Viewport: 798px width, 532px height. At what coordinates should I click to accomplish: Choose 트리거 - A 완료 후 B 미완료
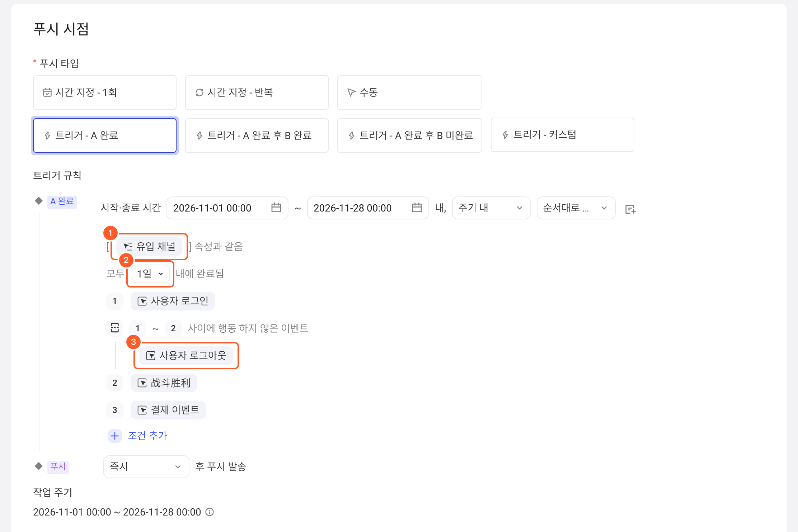410,136
